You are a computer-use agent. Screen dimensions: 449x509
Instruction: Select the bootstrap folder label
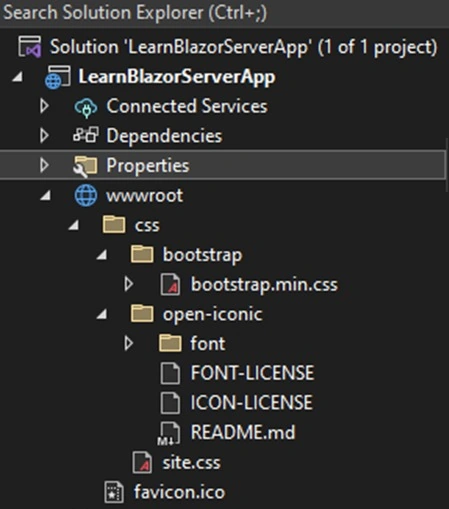click(x=202, y=255)
